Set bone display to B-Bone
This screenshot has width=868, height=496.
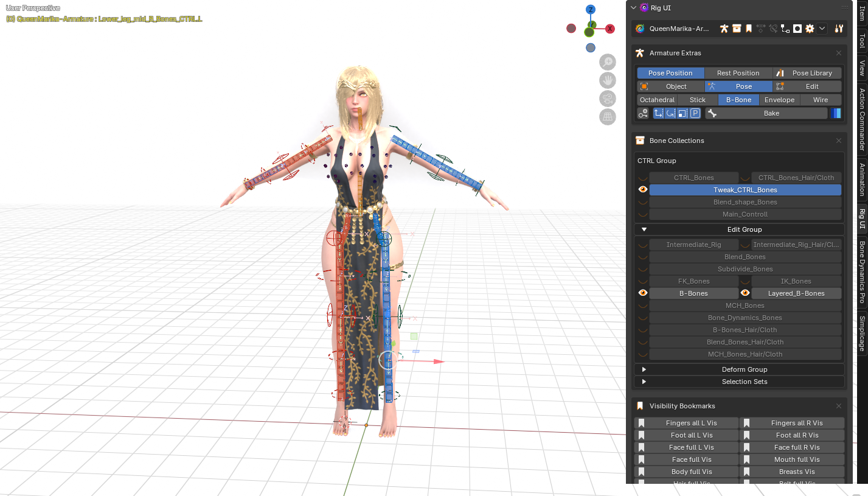tap(738, 100)
